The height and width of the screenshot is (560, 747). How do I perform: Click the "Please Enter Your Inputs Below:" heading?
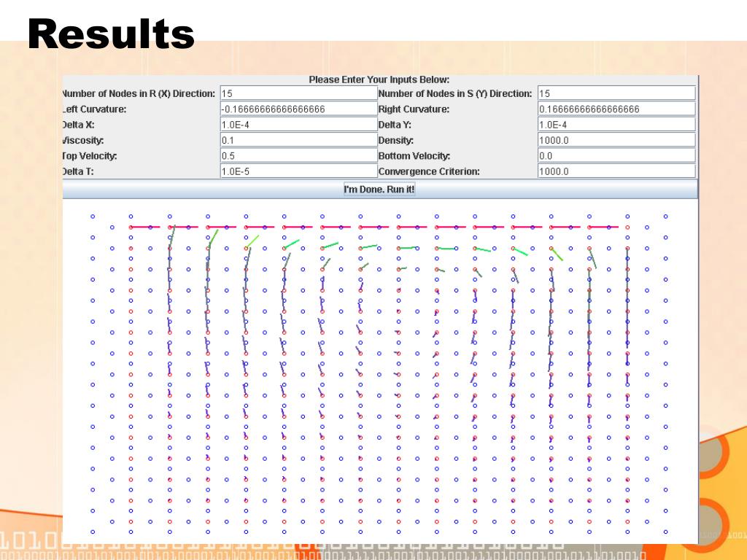point(379,79)
